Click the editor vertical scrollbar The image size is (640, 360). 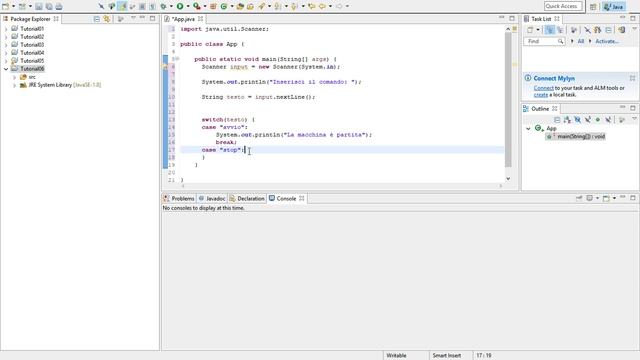coord(508,100)
